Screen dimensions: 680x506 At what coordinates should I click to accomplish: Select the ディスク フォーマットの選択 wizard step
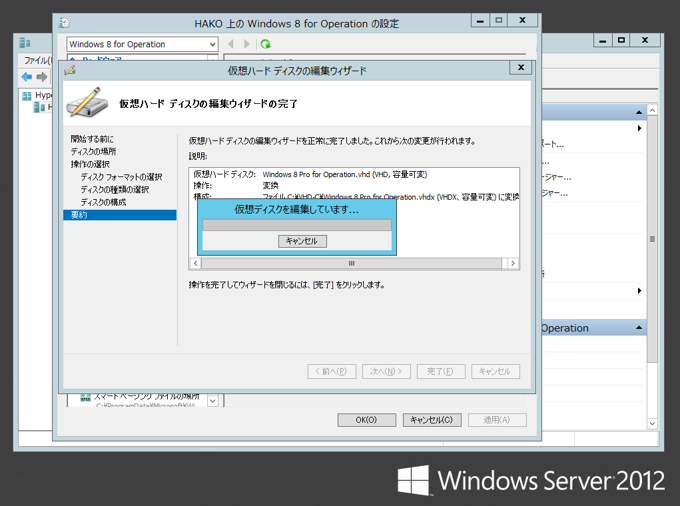[x=121, y=177]
